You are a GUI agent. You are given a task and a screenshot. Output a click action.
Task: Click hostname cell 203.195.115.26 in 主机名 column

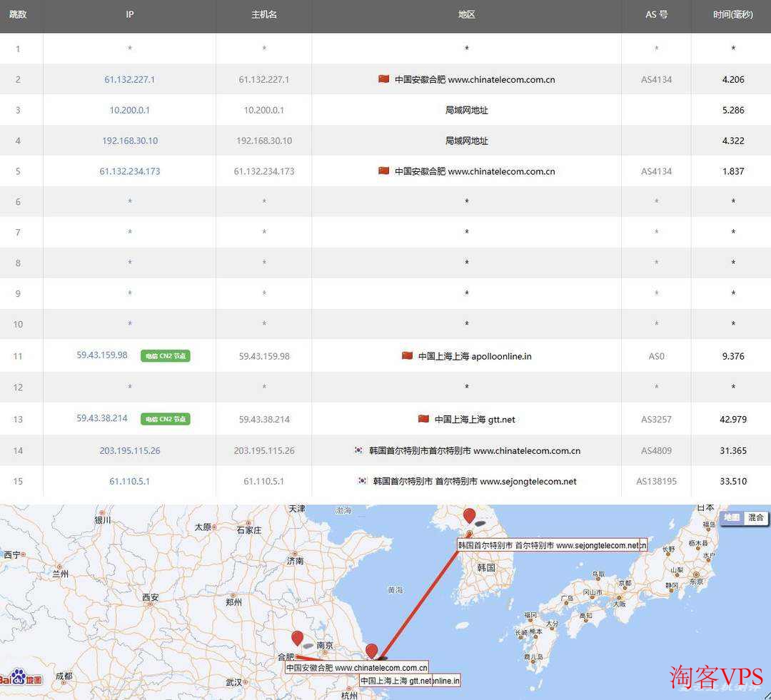click(264, 450)
